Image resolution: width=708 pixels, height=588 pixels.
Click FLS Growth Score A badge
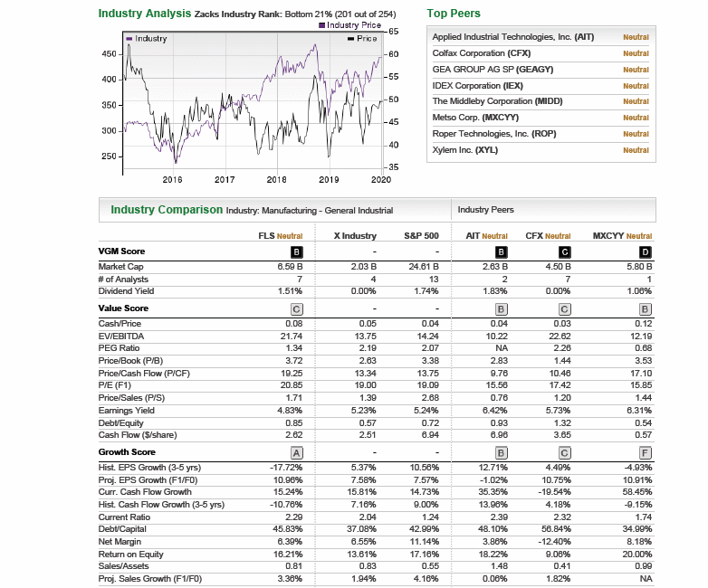(297, 452)
